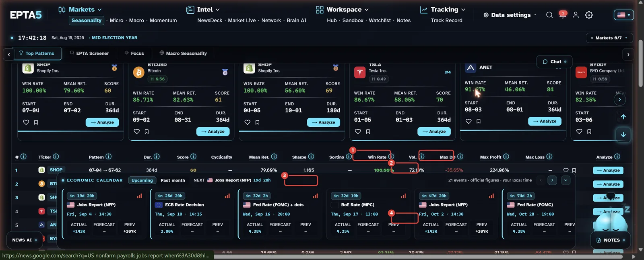Open the ECB Rate Decision calendar card
This screenshot has height=260, width=644.
pyautogui.click(x=193, y=215)
